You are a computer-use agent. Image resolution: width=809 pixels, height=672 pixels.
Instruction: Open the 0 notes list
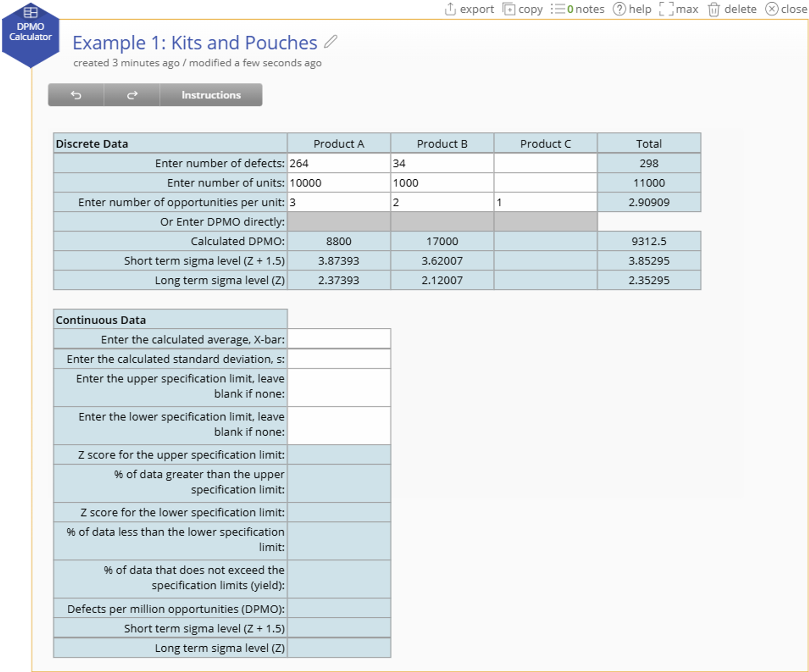click(577, 9)
